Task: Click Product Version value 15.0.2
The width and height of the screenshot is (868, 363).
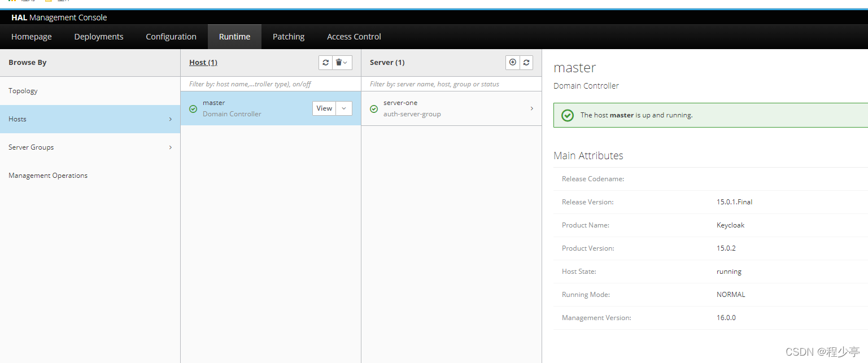Action: tap(726, 248)
